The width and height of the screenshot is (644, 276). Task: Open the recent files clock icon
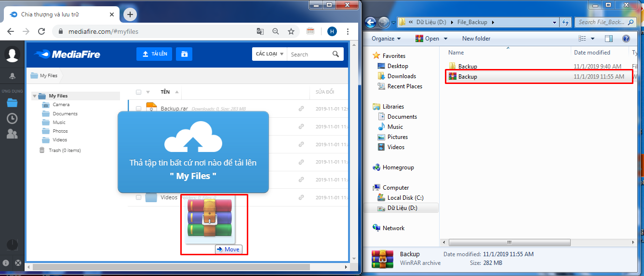[x=12, y=118]
